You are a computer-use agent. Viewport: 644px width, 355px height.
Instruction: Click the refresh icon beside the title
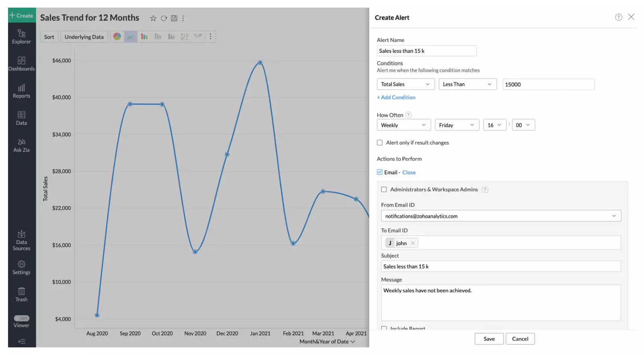pyautogui.click(x=164, y=18)
